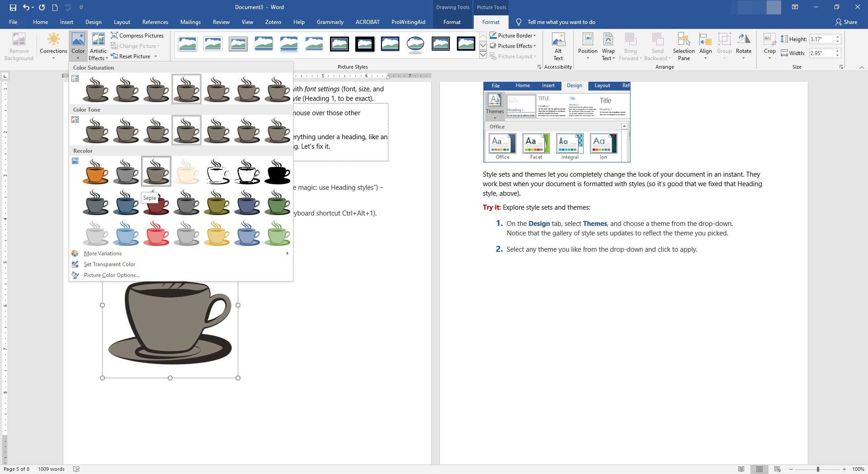868x474 pixels.
Task: Collapse the ribbon with the chevron
Action: coord(862,67)
